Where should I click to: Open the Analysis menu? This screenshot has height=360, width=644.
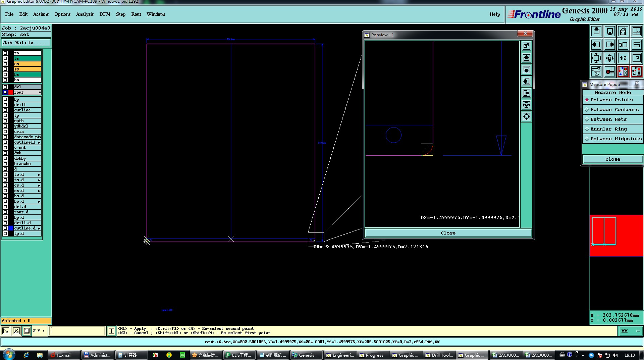[85, 14]
